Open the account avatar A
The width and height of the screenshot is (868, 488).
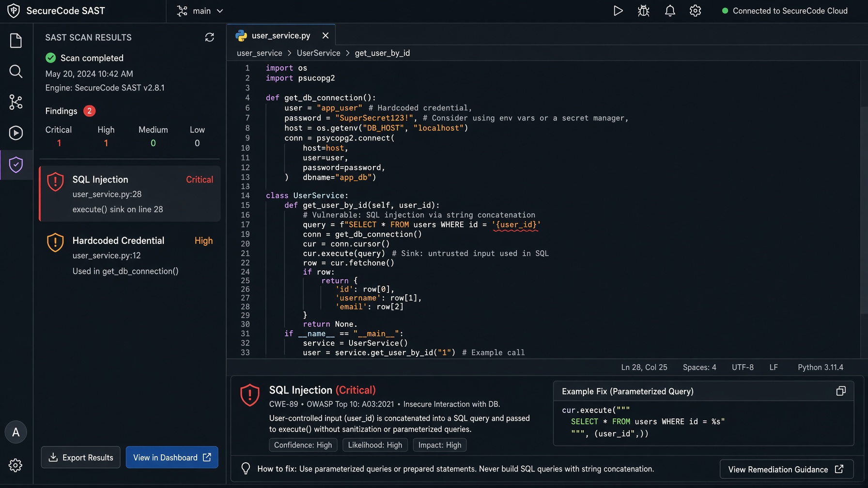pos(16,432)
